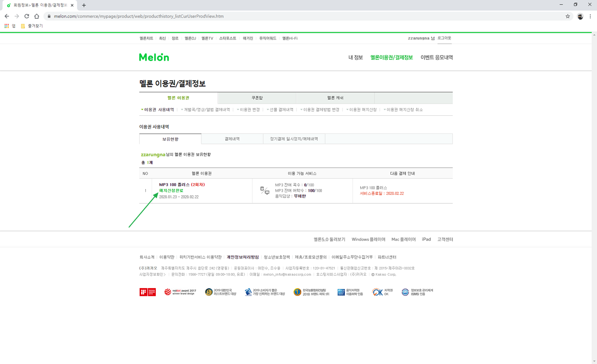Select the 이용권 사용내역 submenu
Image resolution: width=597 pixels, height=364 pixels.
click(x=159, y=110)
